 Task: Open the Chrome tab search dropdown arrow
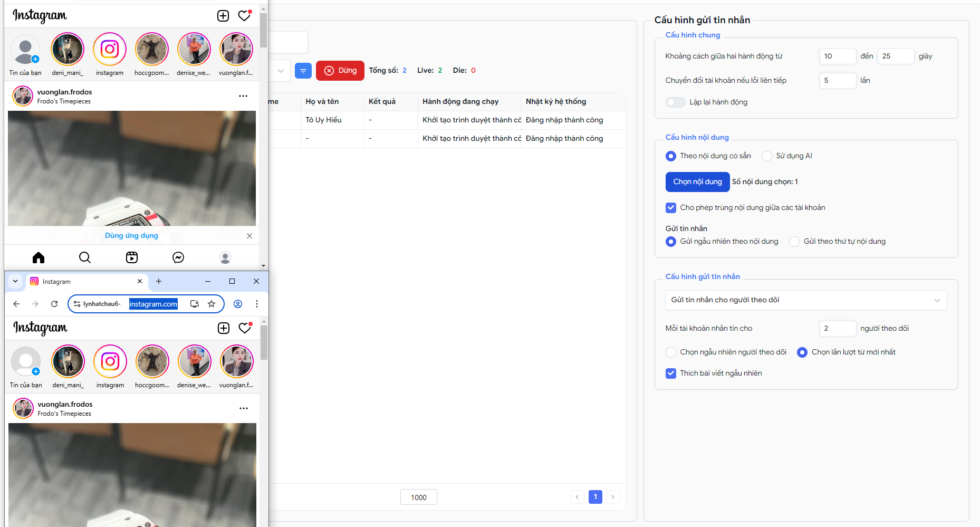point(15,281)
